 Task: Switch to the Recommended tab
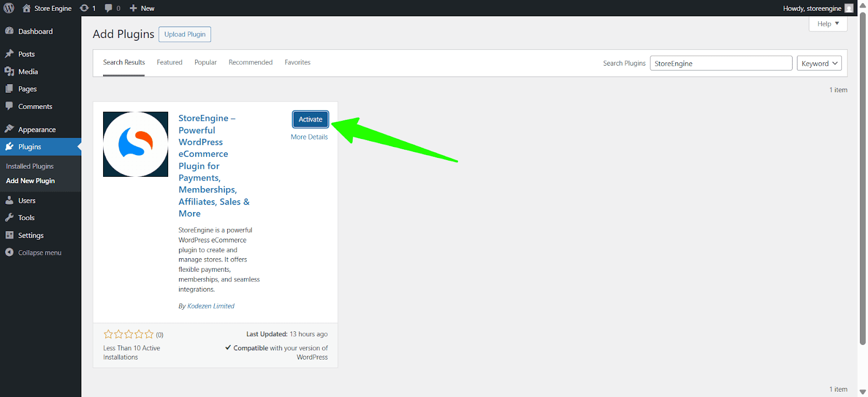click(251, 62)
